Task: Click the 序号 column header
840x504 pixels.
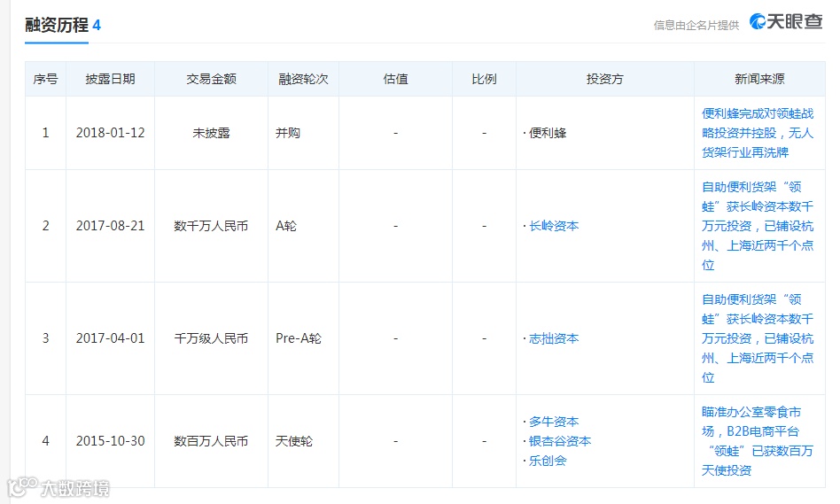Action: pyautogui.click(x=45, y=79)
